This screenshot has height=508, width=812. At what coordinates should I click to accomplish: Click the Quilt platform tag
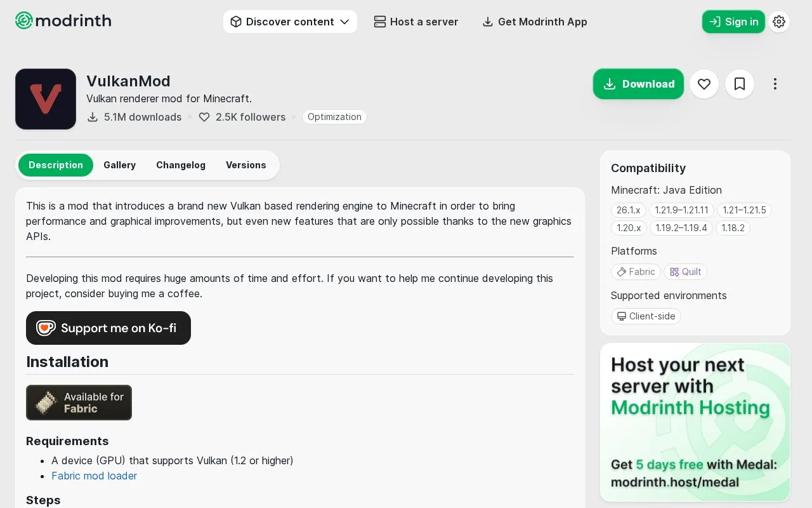[x=685, y=272]
